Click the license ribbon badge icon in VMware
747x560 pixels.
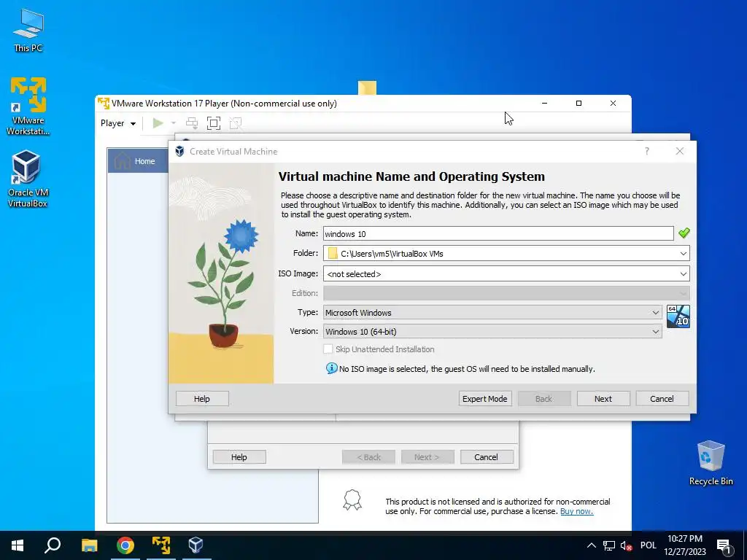click(x=352, y=500)
